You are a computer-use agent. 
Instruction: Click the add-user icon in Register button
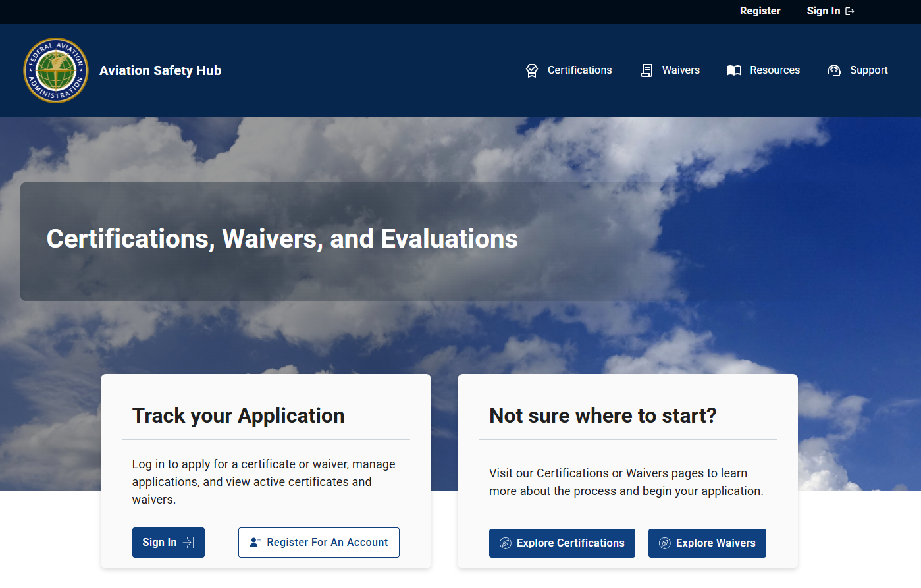(x=255, y=543)
